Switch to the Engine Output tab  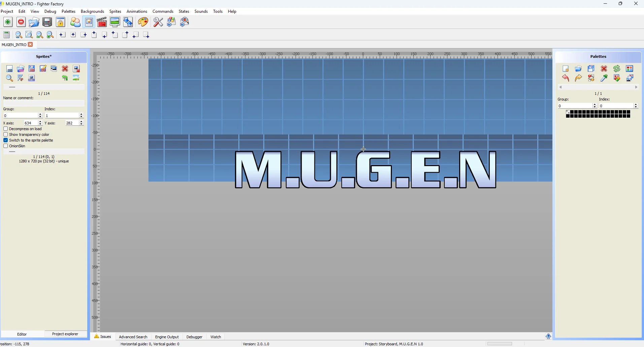point(167,337)
